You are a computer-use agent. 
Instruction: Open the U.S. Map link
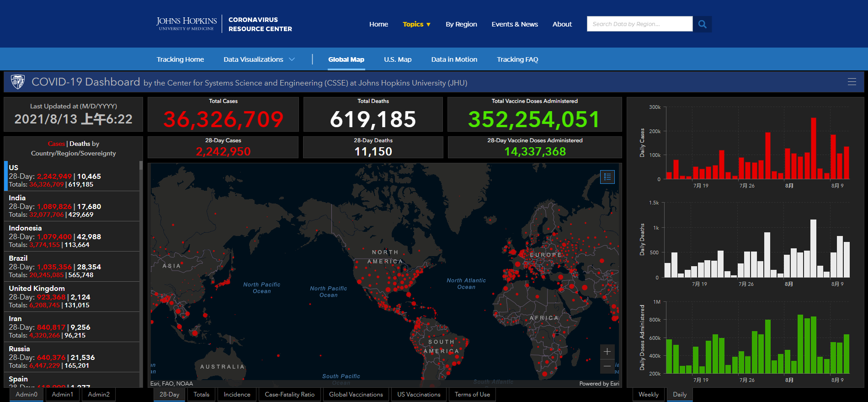398,59
